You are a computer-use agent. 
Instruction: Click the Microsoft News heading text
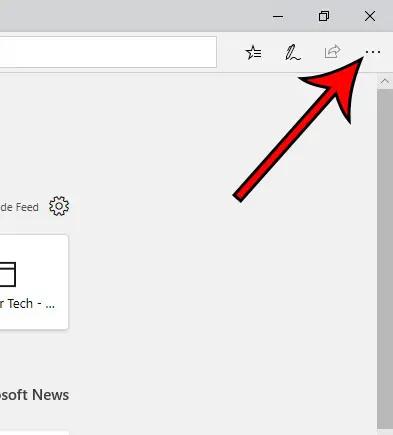pos(34,395)
